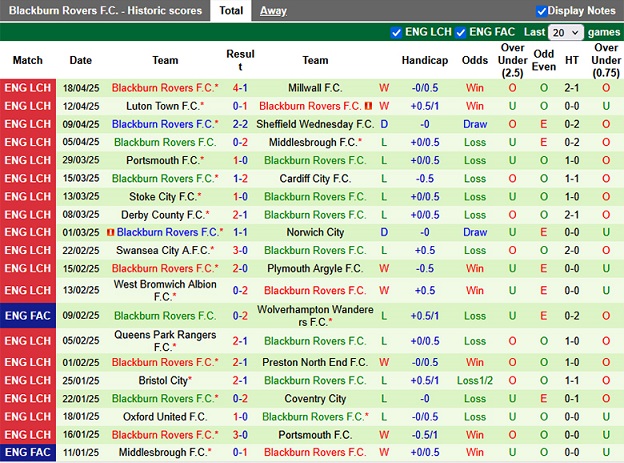Click the 3-0 result for Swansea City match
The image size is (624, 463).
(240, 250)
